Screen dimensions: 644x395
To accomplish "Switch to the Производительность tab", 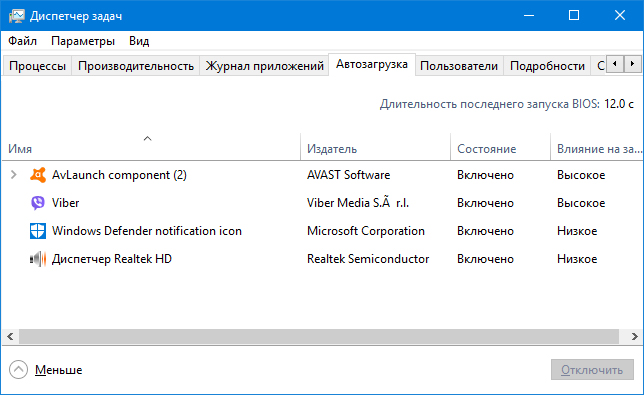I will (x=136, y=66).
